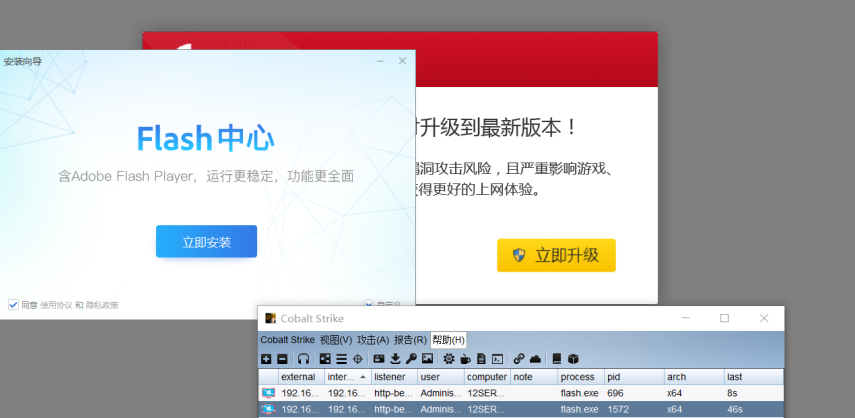Click the document Office macro icon
Viewport: 855px width, 418px height.
[x=481, y=359]
